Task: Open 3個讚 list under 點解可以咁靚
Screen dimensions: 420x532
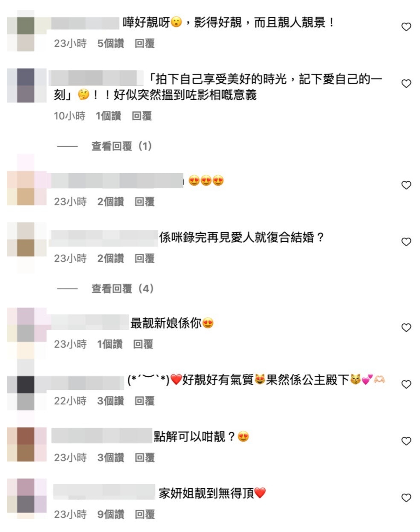Action: (110, 458)
